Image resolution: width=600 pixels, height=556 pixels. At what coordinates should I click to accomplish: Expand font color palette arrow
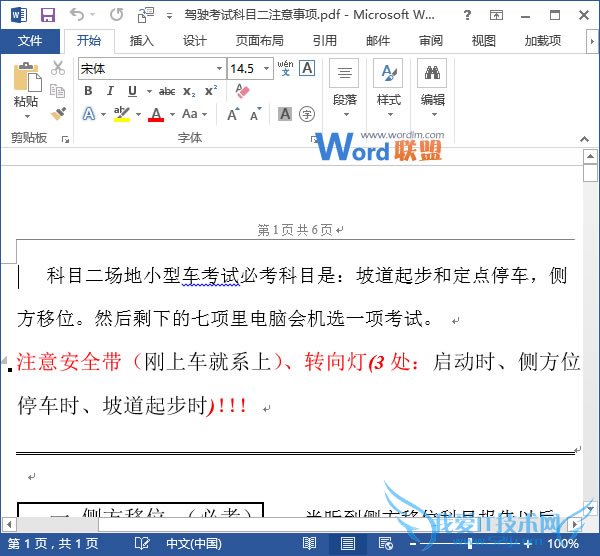[x=172, y=114]
